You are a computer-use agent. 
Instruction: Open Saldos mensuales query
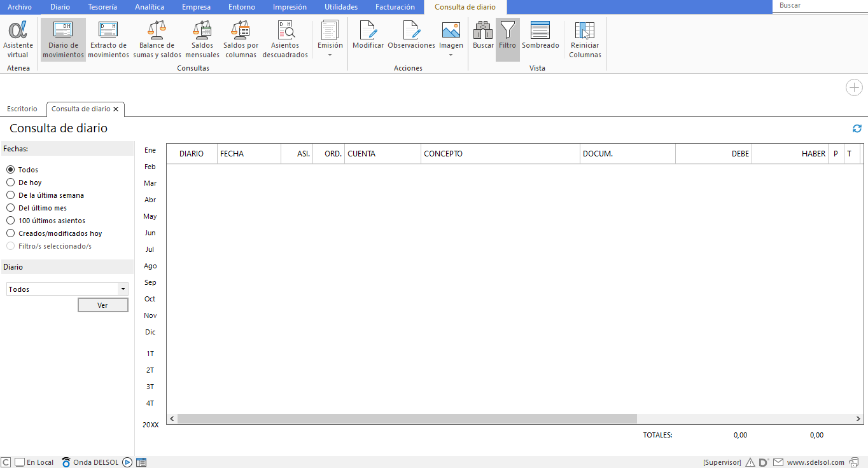click(x=202, y=39)
